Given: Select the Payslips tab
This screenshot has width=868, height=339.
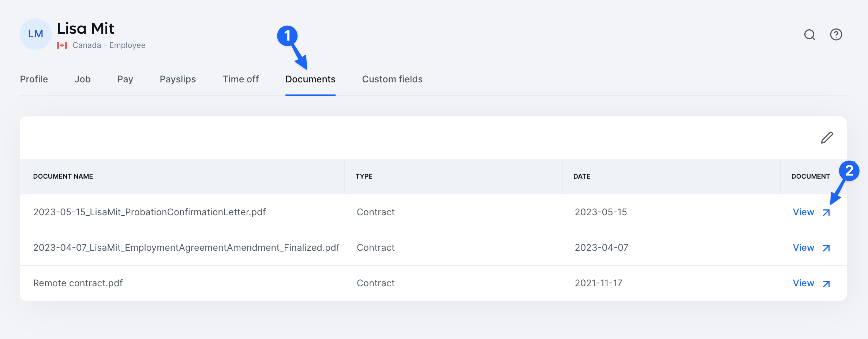Looking at the screenshot, I should click(x=178, y=79).
